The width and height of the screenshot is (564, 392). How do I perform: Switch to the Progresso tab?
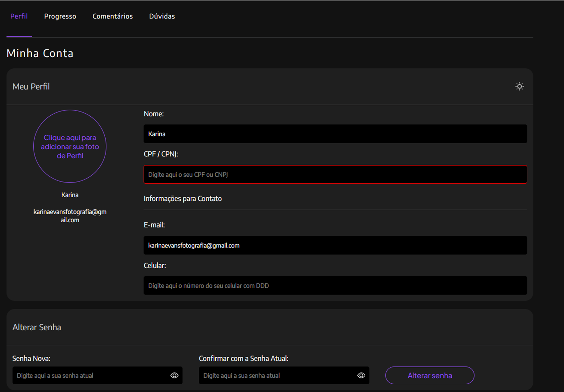[60, 16]
